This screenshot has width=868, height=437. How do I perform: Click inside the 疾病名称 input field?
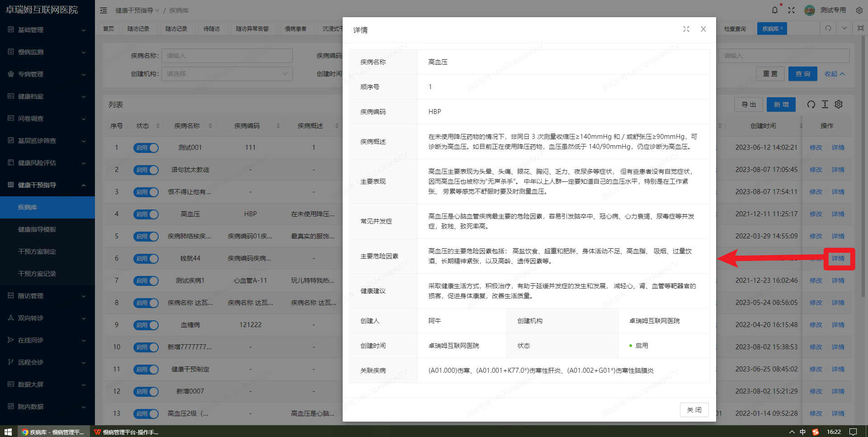(x=227, y=55)
